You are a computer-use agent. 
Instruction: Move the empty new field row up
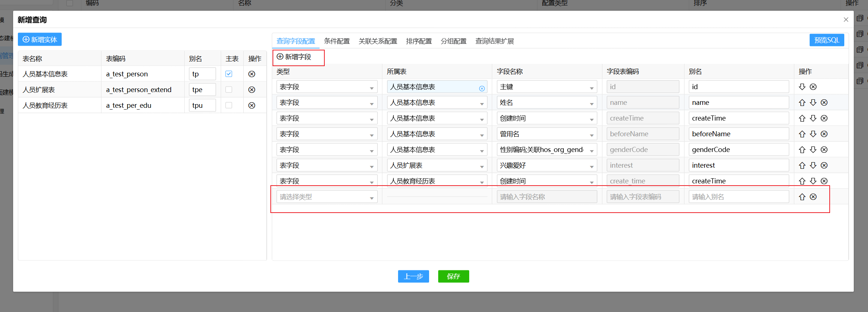tap(802, 197)
